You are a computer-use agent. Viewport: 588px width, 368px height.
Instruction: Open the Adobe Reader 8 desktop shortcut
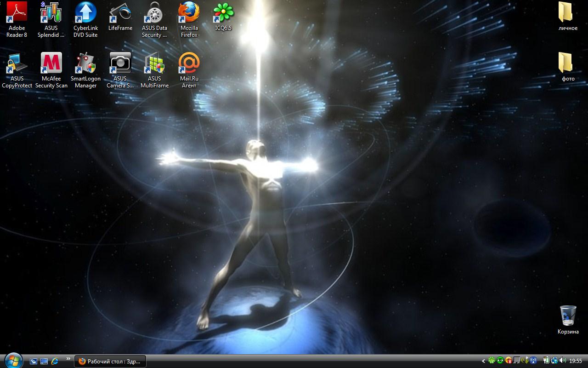(17, 13)
